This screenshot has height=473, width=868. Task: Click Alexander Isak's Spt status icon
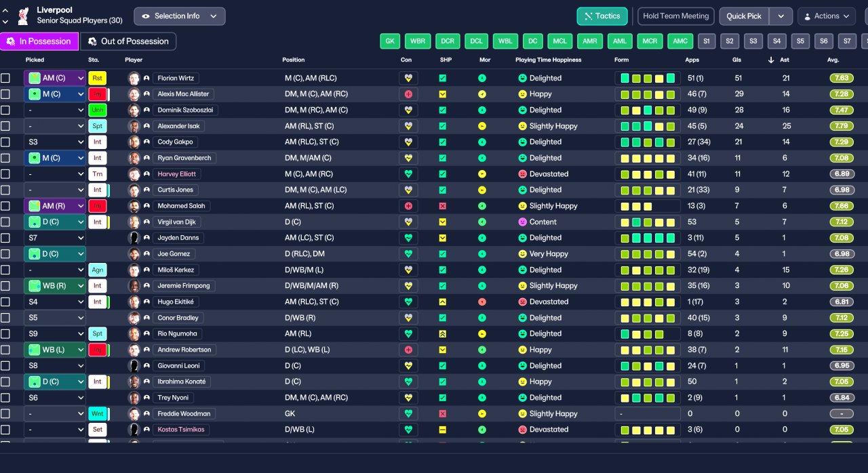pyautogui.click(x=97, y=126)
